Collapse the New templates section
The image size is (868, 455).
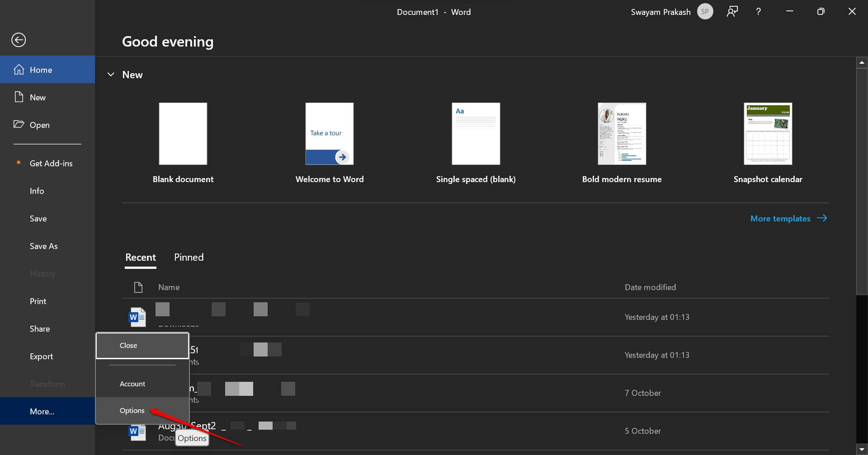click(x=111, y=75)
